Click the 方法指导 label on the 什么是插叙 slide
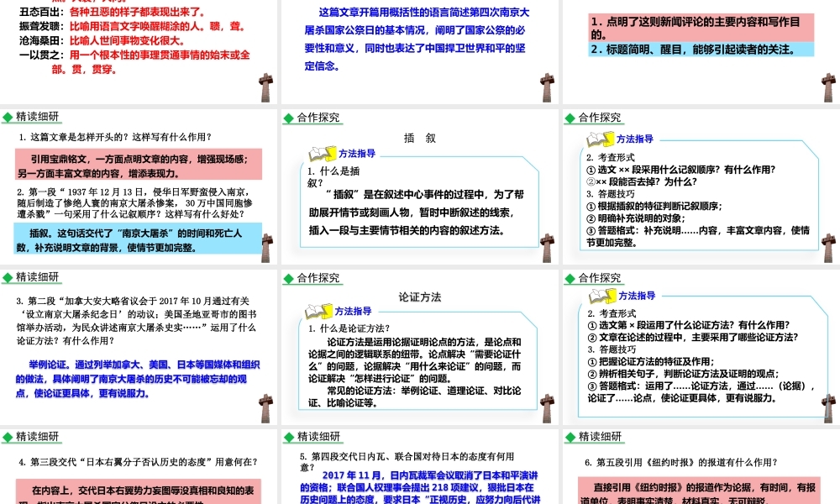 point(357,154)
